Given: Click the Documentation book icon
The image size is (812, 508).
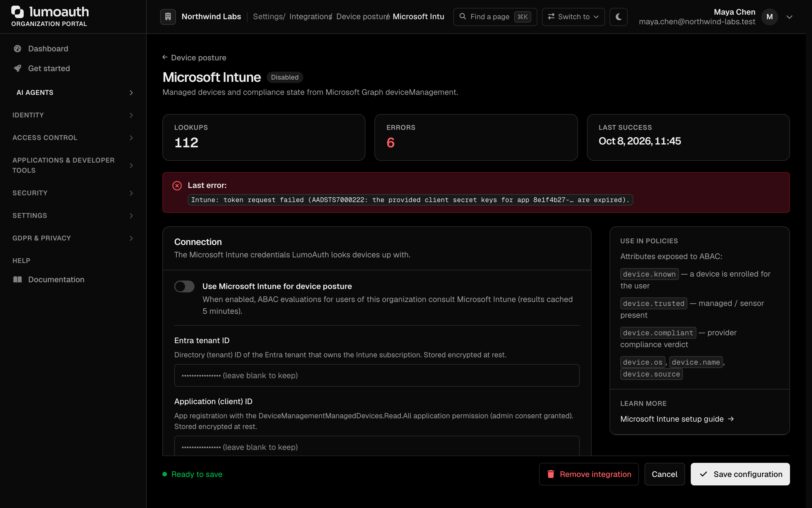Looking at the screenshot, I should point(17,279).
